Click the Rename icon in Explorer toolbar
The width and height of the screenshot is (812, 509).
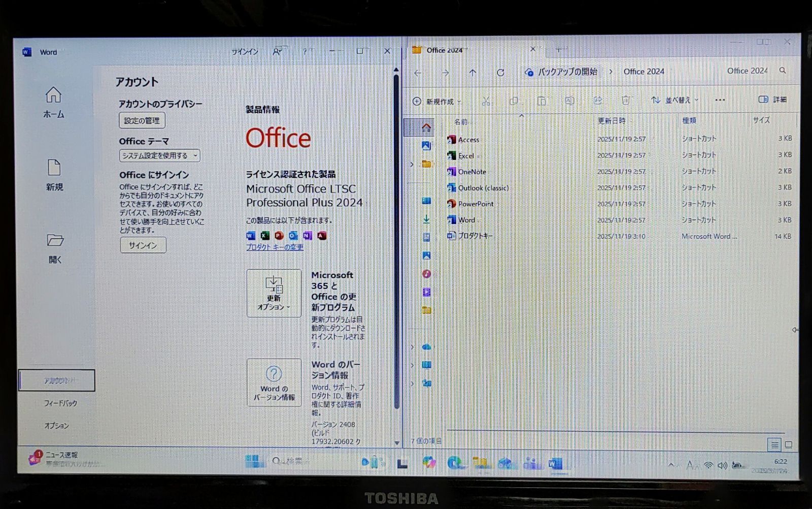pyautogui.click(x=569, y=101)
